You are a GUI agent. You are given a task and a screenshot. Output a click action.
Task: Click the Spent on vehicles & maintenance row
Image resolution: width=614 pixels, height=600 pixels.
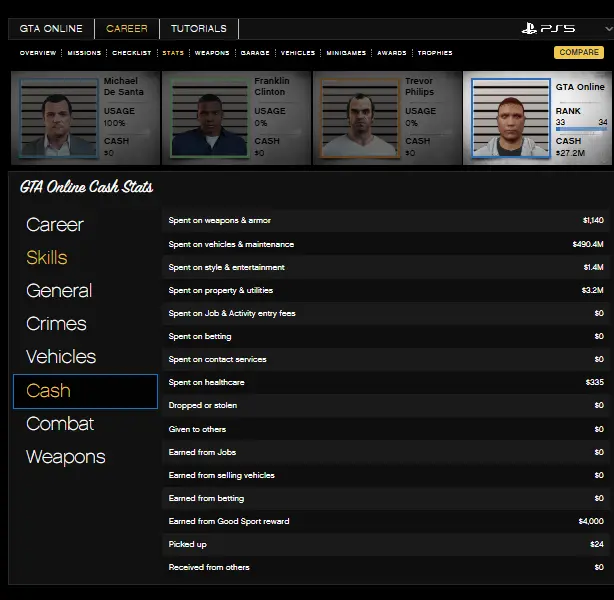385,244
